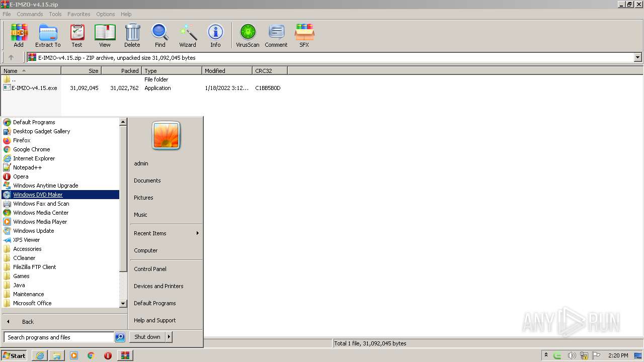Open the Commands menu
The width and height of the screenshot is (644, 362).
click(30, 14)
